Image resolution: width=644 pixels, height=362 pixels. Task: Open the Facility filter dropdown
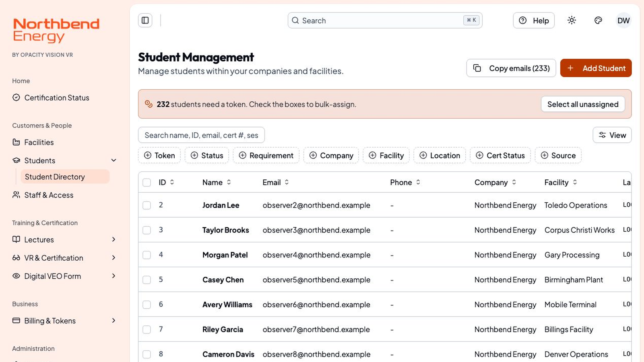(386, 155)
